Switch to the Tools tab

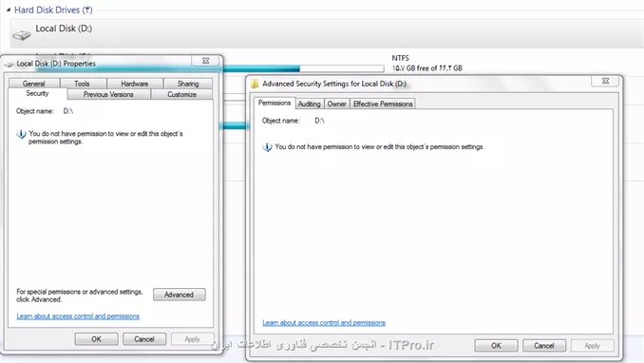point(83,84)
